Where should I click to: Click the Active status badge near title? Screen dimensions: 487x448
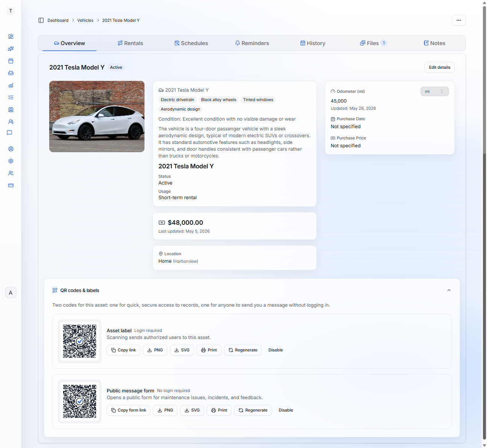click(x=116, y=67)
